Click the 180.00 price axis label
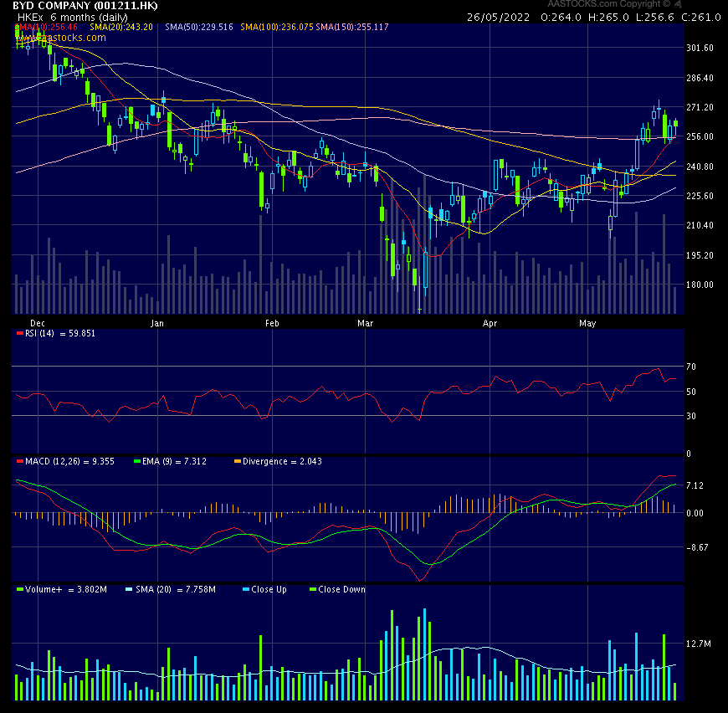Screen dimensions: 728x713 (700, 285)
